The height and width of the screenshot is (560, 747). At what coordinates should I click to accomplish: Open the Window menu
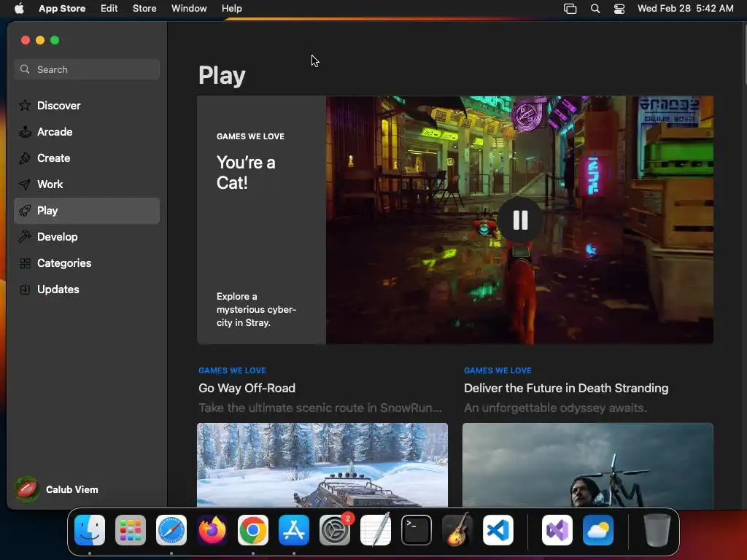coord(189,8)
